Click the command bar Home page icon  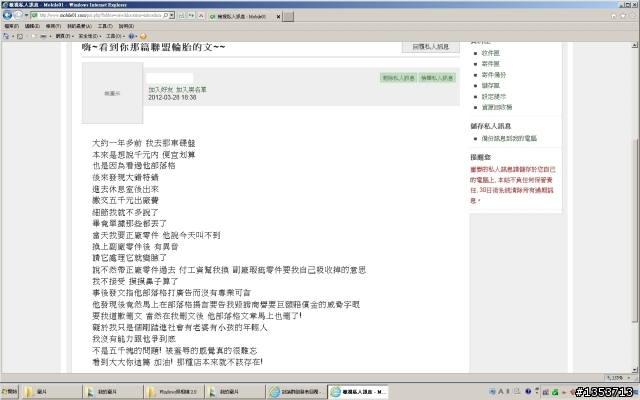[x=6, y=36]
